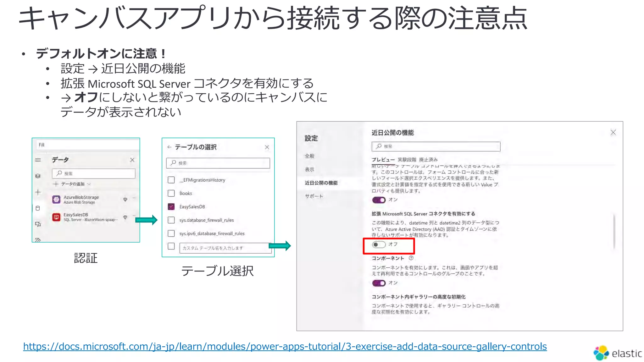644x362 pixels.
Task: Open the Advanced tools icon at sidebar bottom
Action: point(38,240)
